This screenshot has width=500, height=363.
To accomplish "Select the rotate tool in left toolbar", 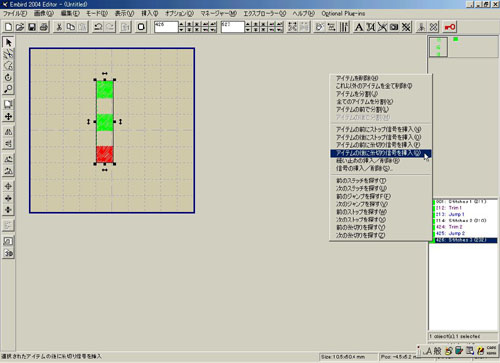I will 8,77.
